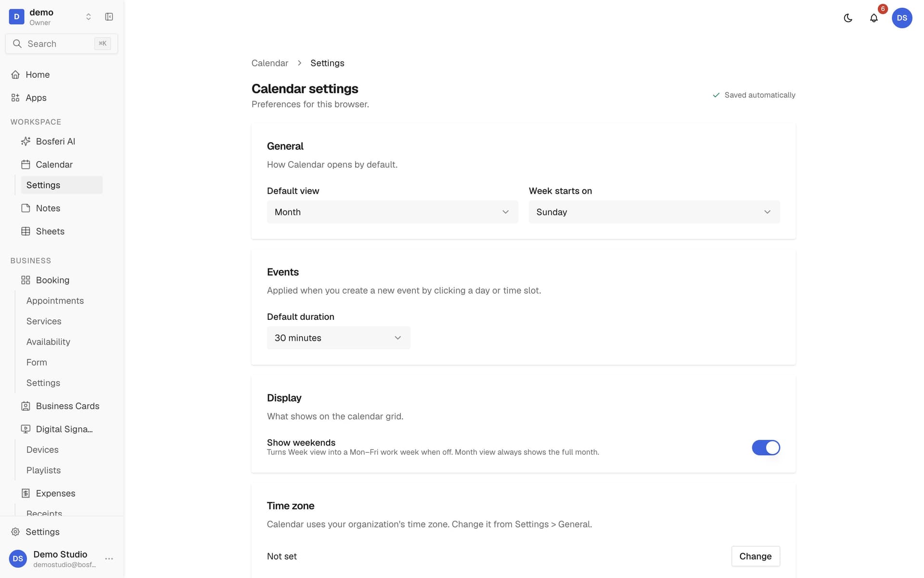Viewport: 924px width, 578px height.
Task: Open the Default view dropdown showing Month
Action: [392, 212]
